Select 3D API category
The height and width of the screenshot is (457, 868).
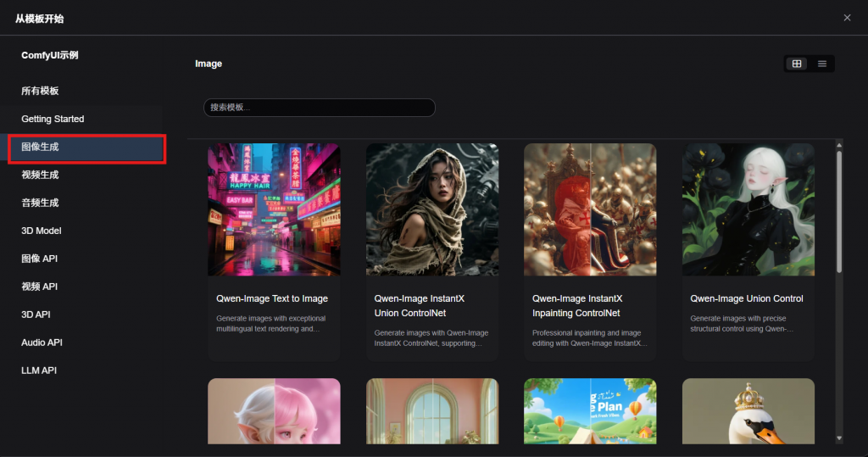(36, 315)
